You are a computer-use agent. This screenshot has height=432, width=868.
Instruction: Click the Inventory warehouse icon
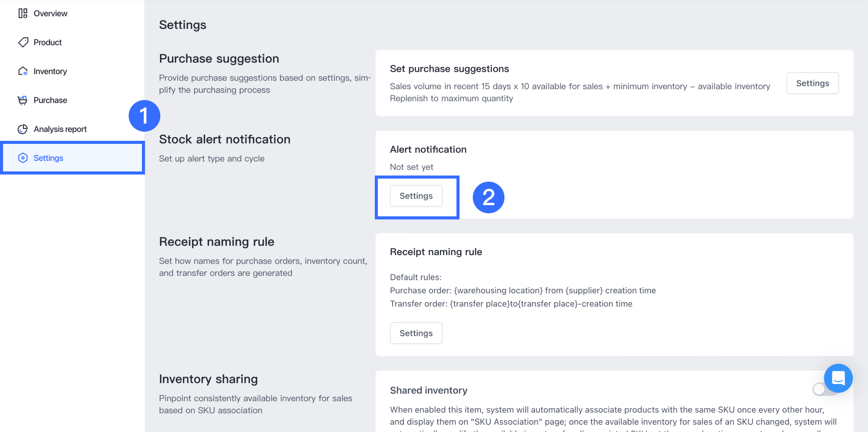(x=23, y=71)
